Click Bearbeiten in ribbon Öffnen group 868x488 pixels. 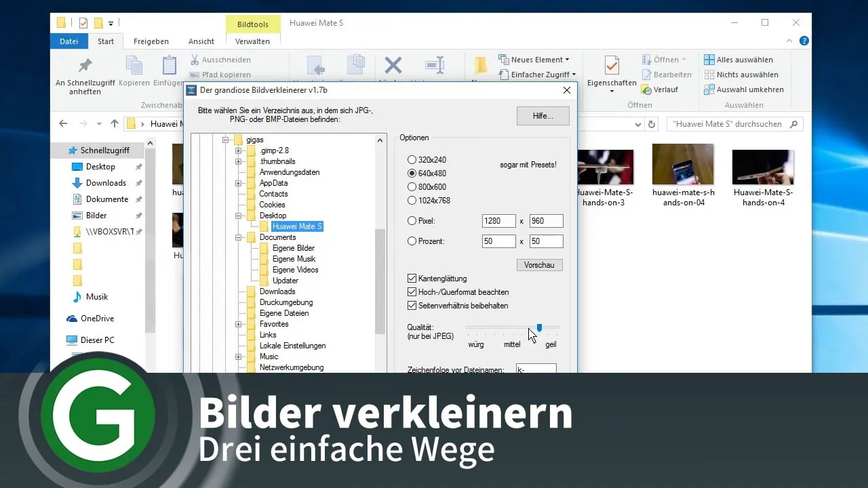(x=666, y=75)
